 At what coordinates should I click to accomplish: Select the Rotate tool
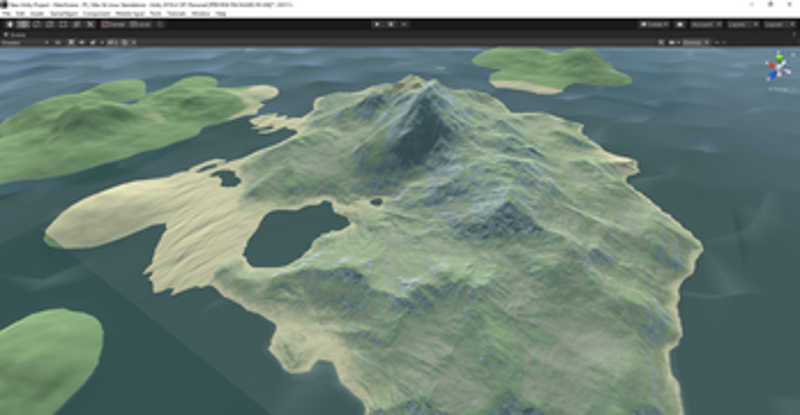tap(36, 25)
